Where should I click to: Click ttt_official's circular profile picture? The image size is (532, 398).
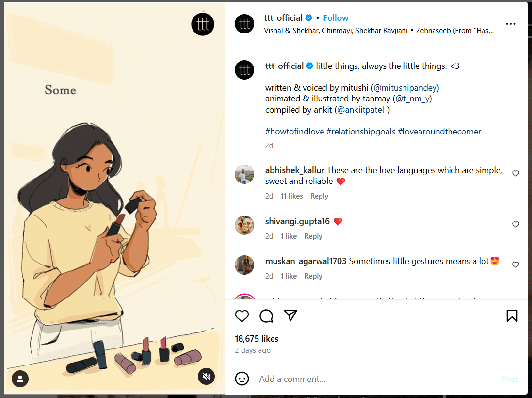[244, 23]
